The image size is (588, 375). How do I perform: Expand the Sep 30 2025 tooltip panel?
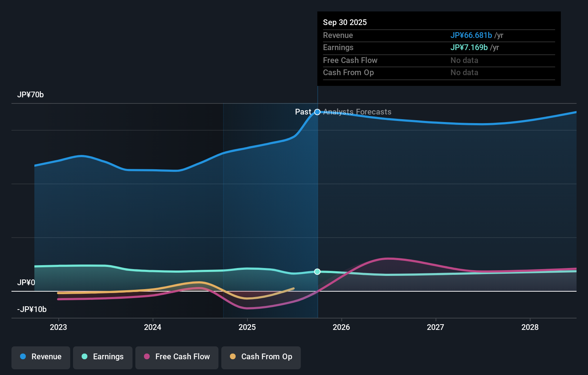click(438, 48)
